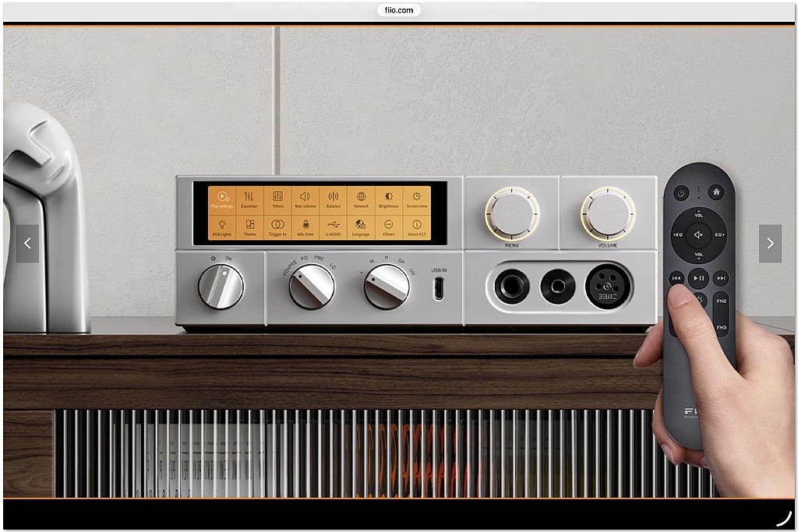Click the left EQ button on the remote

pos(679,234)
